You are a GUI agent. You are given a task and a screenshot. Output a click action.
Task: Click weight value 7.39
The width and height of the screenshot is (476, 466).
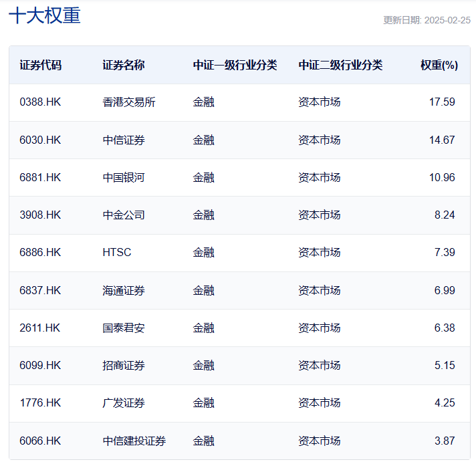coord(445,253)
